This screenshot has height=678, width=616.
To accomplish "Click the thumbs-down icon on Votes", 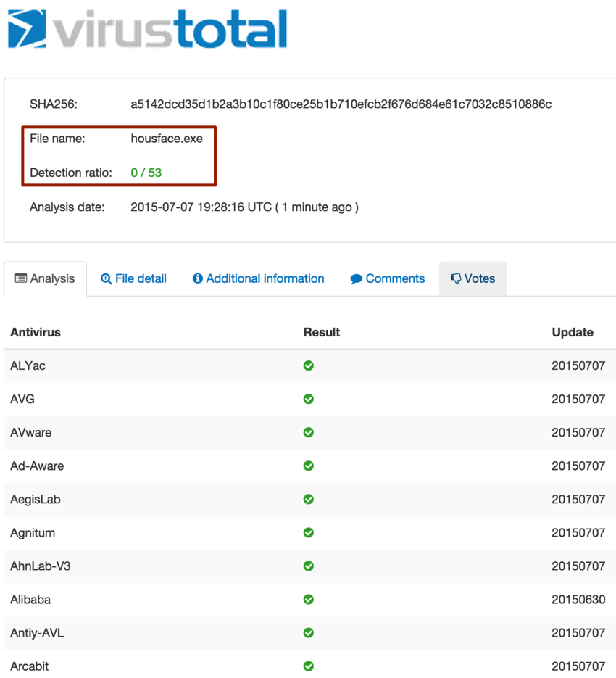I will [x=456, y=279].
